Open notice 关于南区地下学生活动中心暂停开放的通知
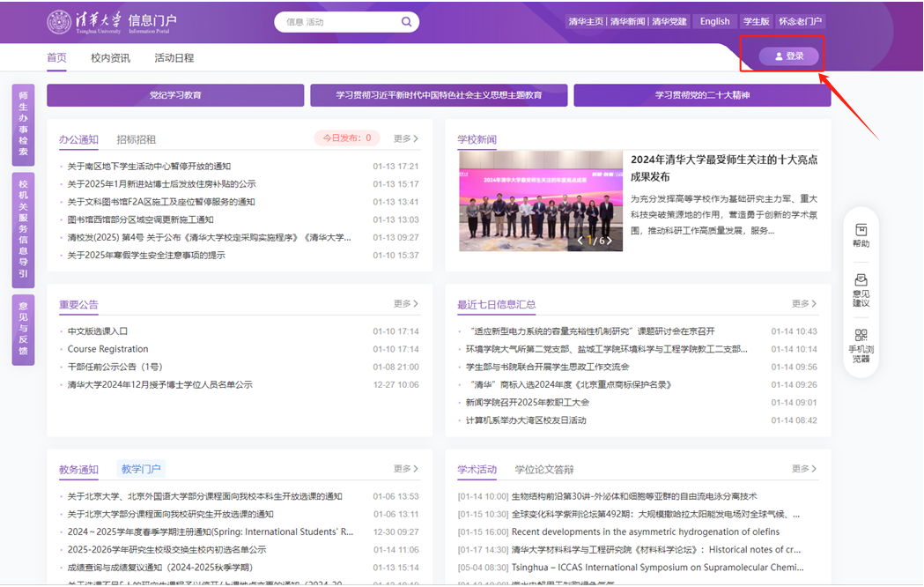This screenshot has height=587, width=924. (149, 167)
